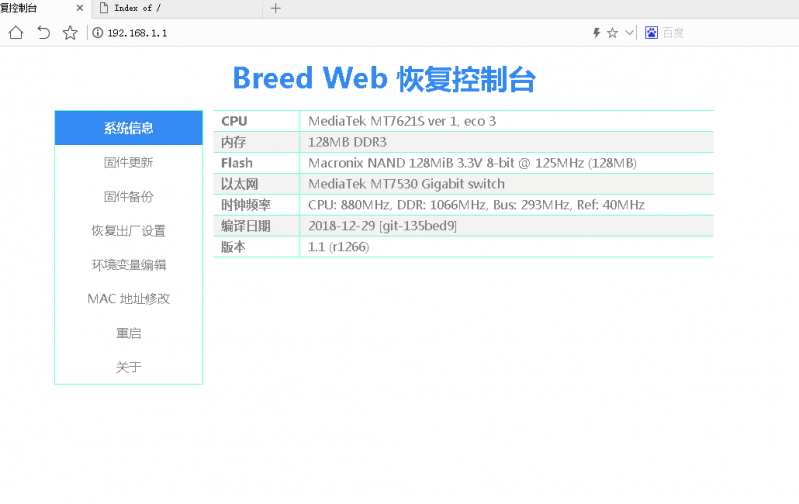Viewport: 799px width, 504px height.
Task: Open 环境变量编辑 menu item
Action: (128, 265)
